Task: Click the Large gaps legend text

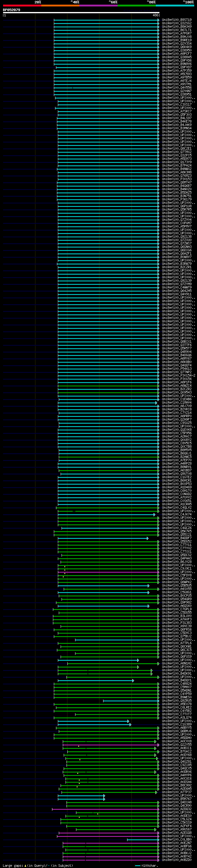Action: [x=38, y=866]
